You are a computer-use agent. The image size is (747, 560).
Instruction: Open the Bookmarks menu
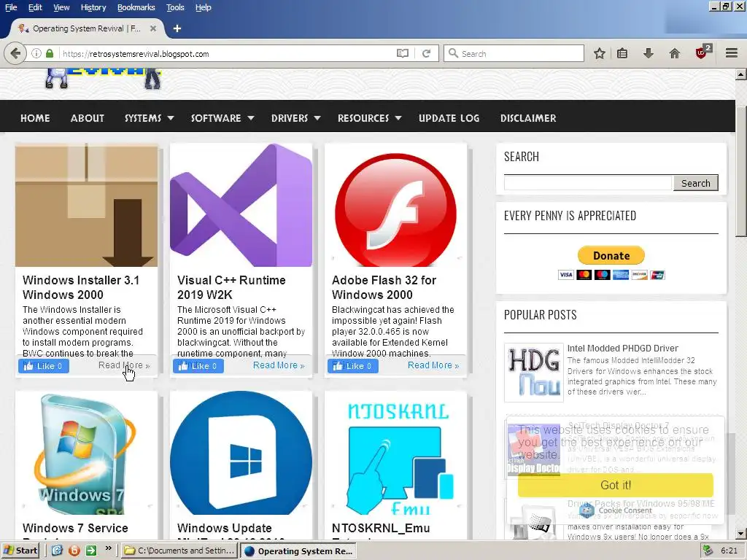136,7
